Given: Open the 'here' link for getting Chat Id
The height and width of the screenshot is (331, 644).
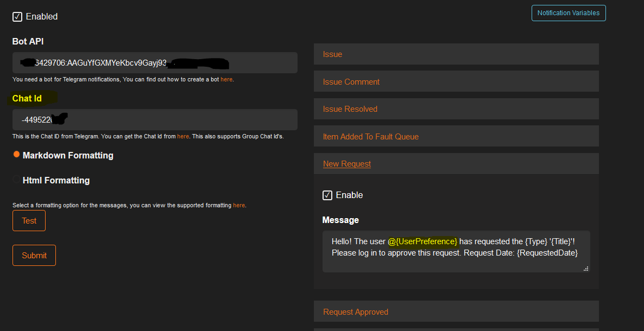Looking at the screenshot, I should coord(183,136).
